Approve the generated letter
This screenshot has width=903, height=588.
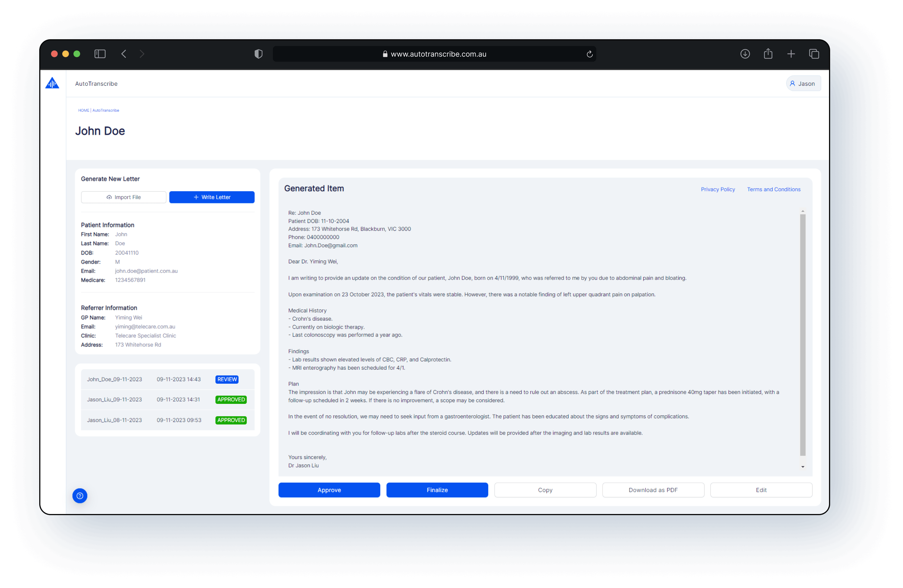pos(329,490)
